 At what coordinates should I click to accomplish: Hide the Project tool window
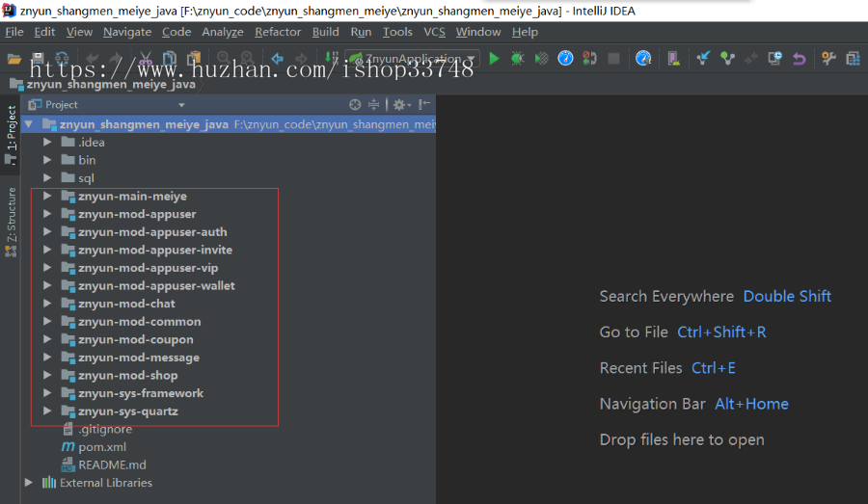424,104
